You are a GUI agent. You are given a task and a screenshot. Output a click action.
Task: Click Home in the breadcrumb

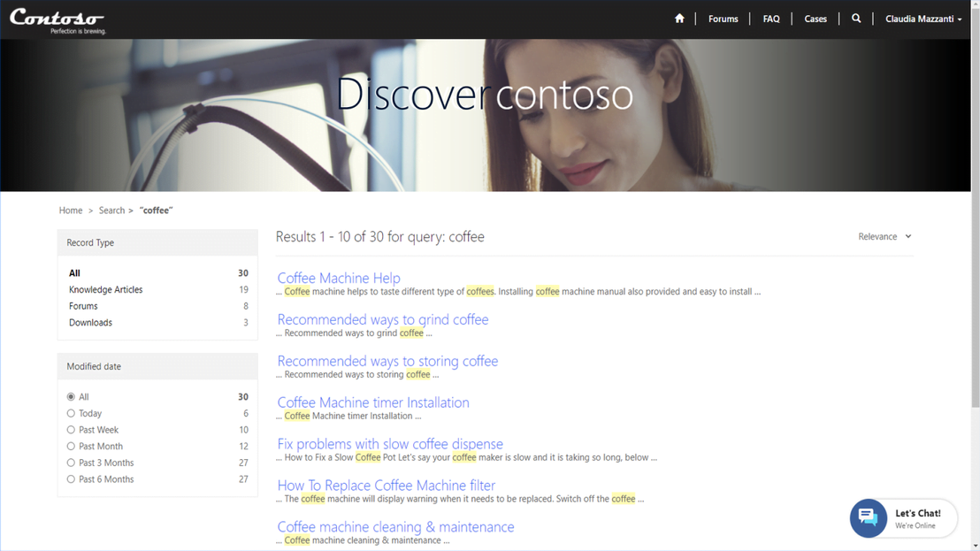coord(71,210)
